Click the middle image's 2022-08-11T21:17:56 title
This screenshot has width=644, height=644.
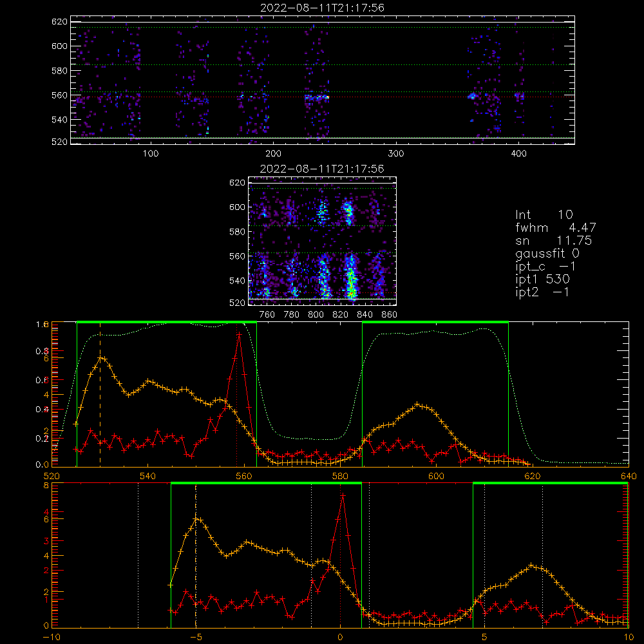[x=322, y=169]
